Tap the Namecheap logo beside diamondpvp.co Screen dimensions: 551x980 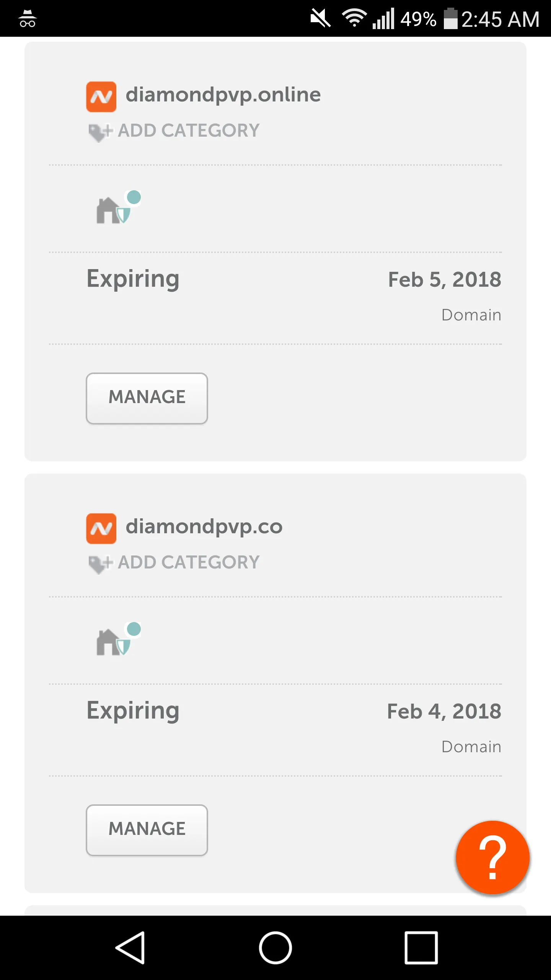coord(101,528)
